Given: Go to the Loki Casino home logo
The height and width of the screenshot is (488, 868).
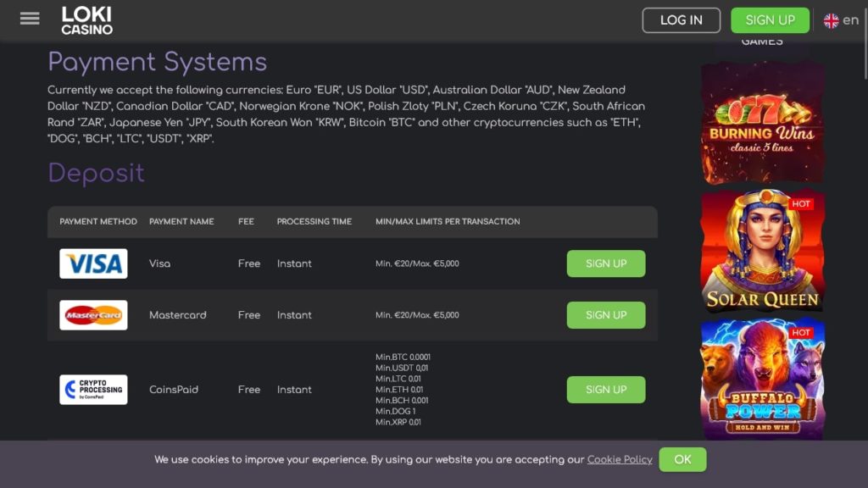Looking at the screenshot, I should click(x=87, y=20).
